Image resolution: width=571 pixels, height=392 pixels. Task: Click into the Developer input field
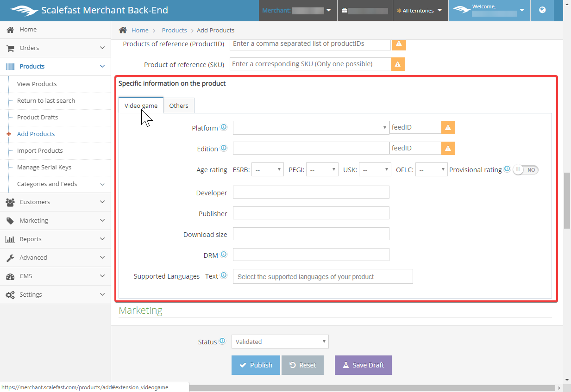point(311,193)
